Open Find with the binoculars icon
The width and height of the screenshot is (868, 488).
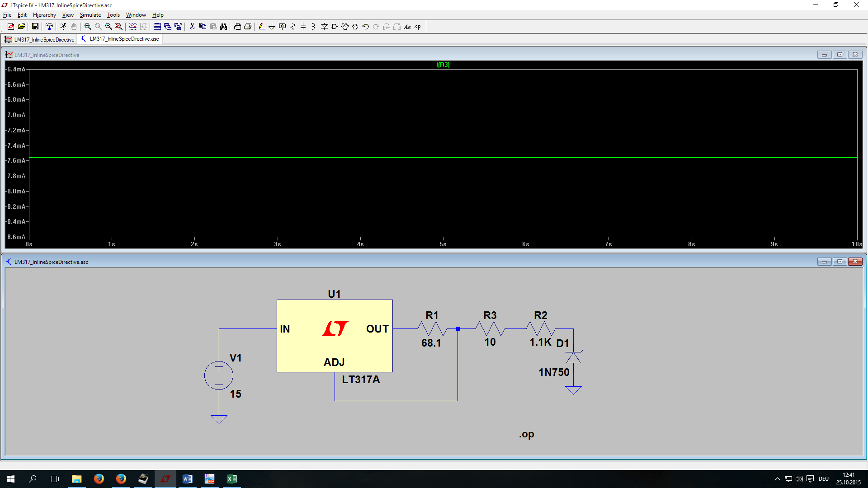point(223,27)
